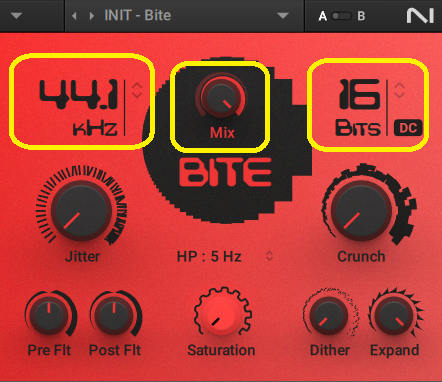The image size is (442, 382).
Task: Open the top-left plugin menu dropdown
Action: coord(16,16)
